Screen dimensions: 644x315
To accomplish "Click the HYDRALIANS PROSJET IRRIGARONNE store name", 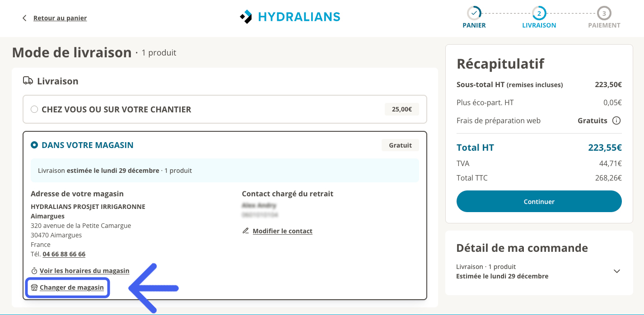I will coord(88,207).
